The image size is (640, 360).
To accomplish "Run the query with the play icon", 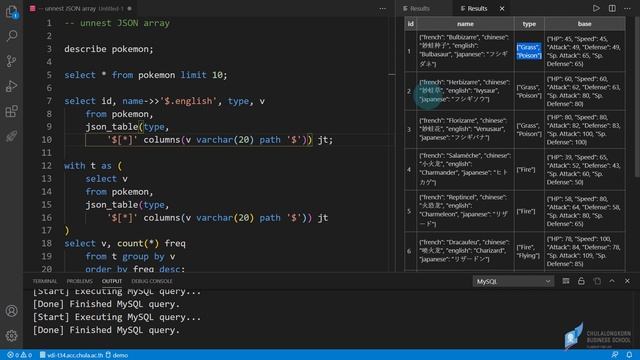I will tap(596, 8).
